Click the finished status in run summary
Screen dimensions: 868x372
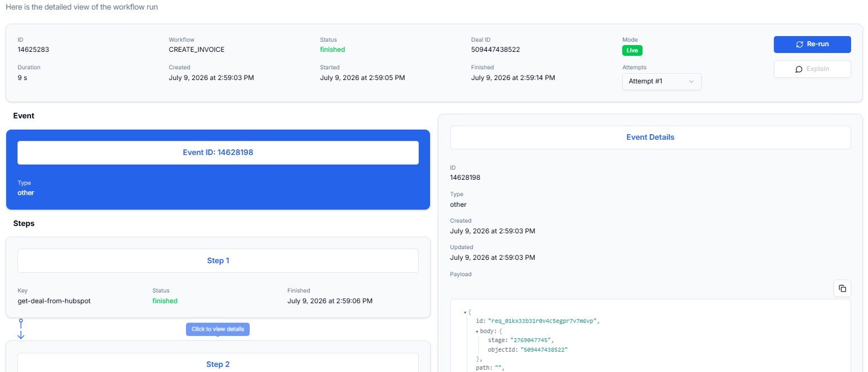coord(333,50)
